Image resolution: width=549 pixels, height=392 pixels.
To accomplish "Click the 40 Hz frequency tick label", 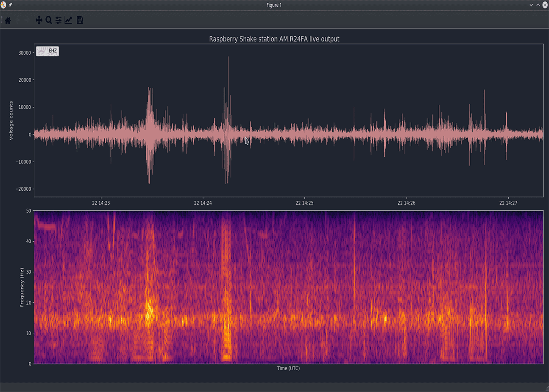I will [x=28, y=242].
